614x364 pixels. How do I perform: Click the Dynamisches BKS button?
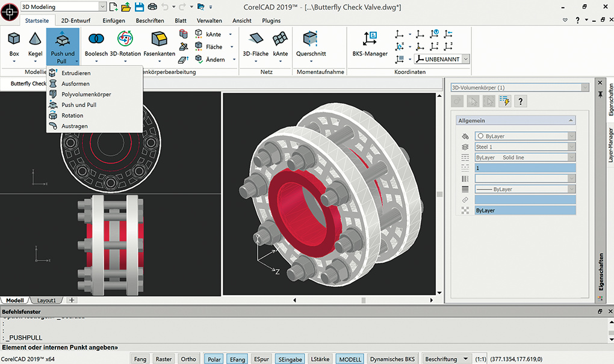click(x=392, y=359)
